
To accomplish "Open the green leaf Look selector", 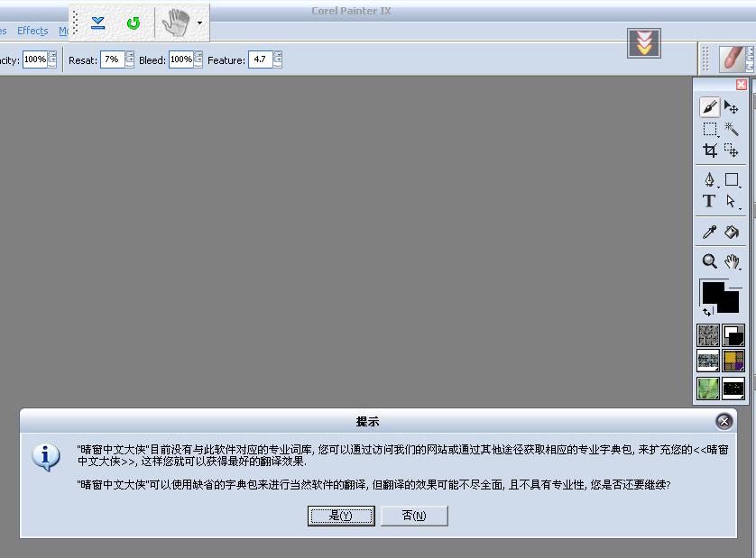I will (708, 389).
